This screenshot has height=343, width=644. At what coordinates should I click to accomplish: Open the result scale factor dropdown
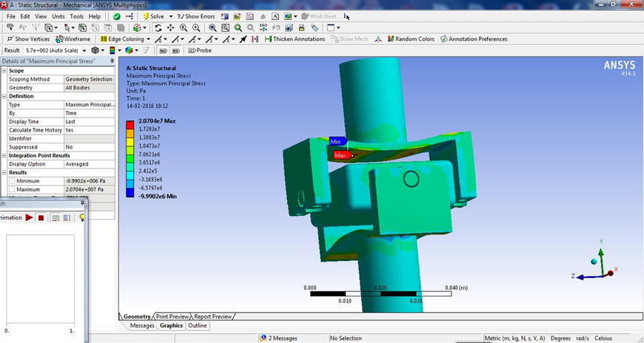pos(84,50)
